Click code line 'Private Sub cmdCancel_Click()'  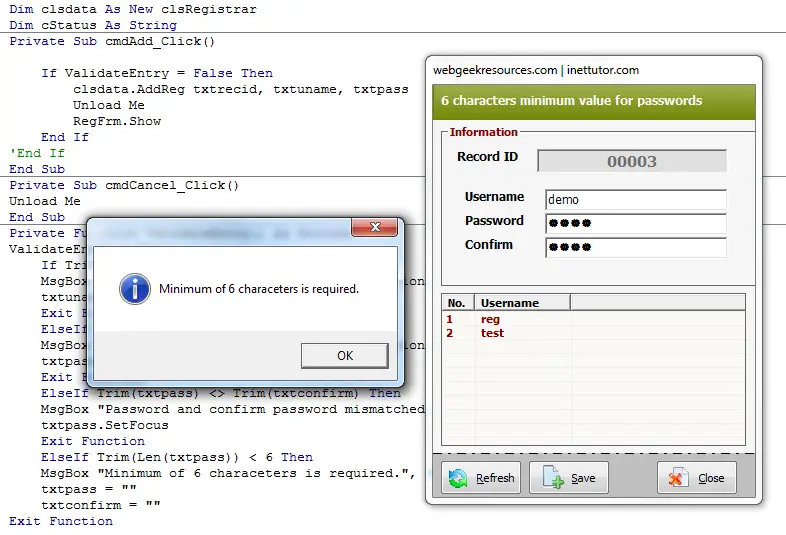pyautogui.click(x=124, y=185)
